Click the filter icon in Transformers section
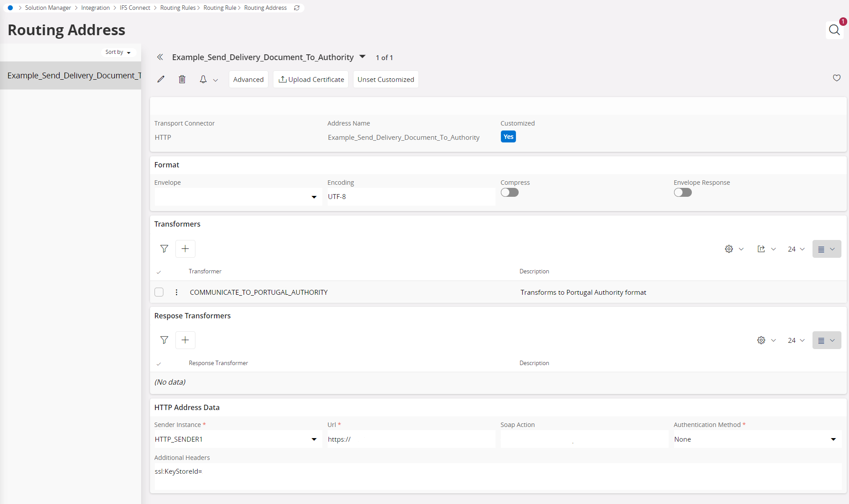 click(x=164, y=248)
